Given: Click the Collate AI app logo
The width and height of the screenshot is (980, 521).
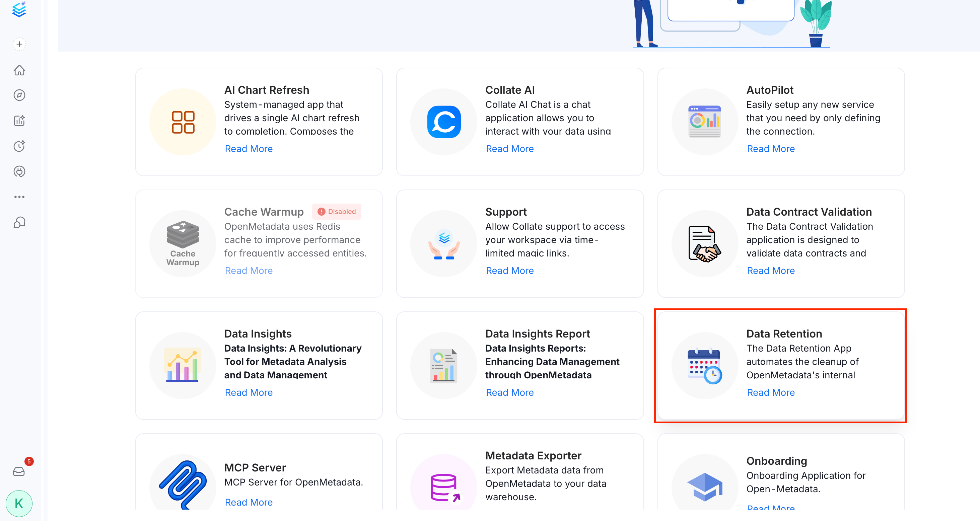Looking at the screenshot, I should point(444,122).
